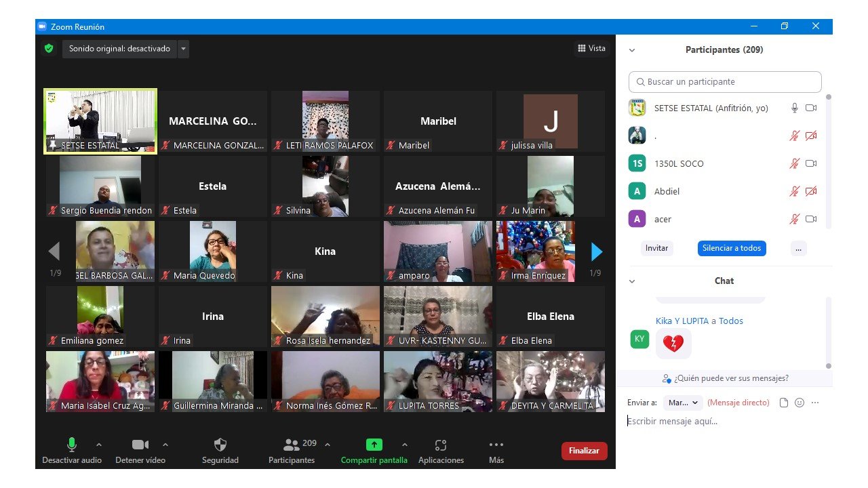Image resolution: width=868 pixels, height=488 pixels.
Task: Toggle the Participantes panel from toolbar
Action: [x=292, y=445]
